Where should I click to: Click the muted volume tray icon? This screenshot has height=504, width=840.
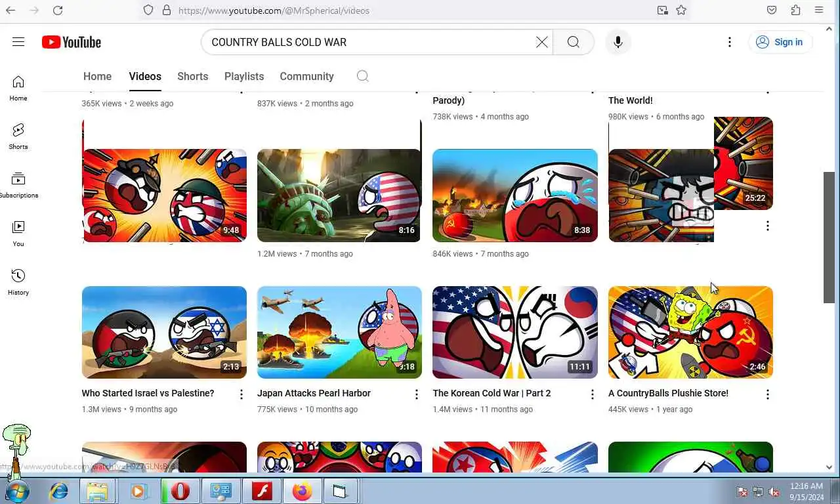(x=774, y=492)
